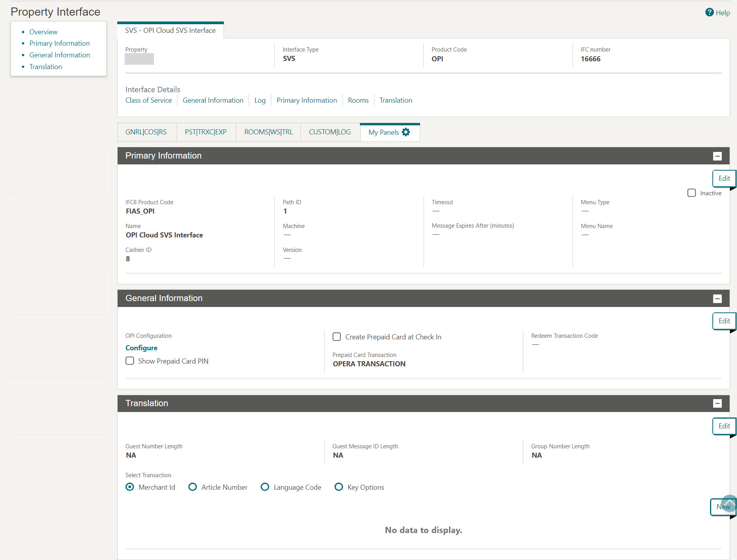Open the Help icon

[709, 12]
